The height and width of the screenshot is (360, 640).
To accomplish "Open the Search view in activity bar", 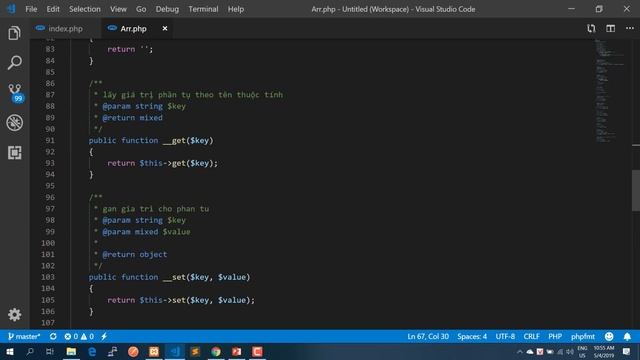I will point(14,62).
